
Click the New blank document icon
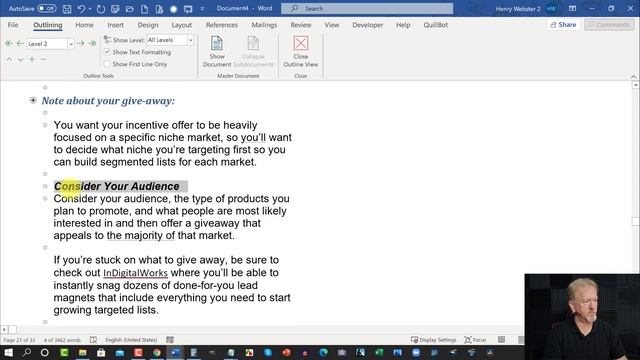point(144,9)
